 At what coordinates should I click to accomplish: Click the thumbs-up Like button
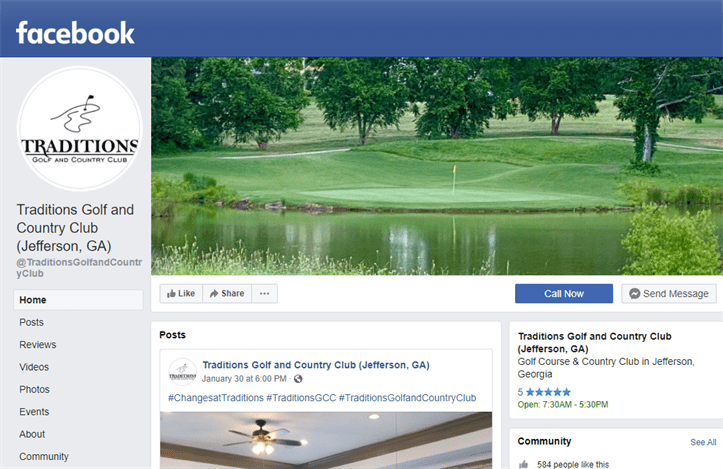(181, 293)
